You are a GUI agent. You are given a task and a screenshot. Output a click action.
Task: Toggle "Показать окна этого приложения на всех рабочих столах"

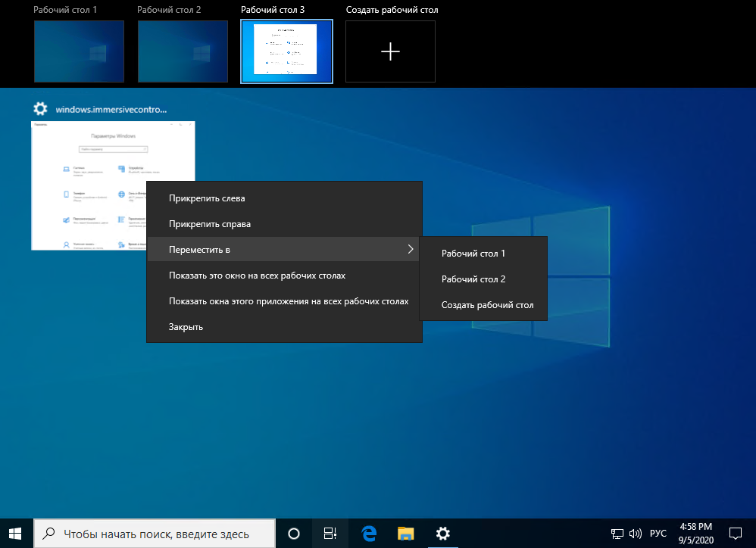288,301
